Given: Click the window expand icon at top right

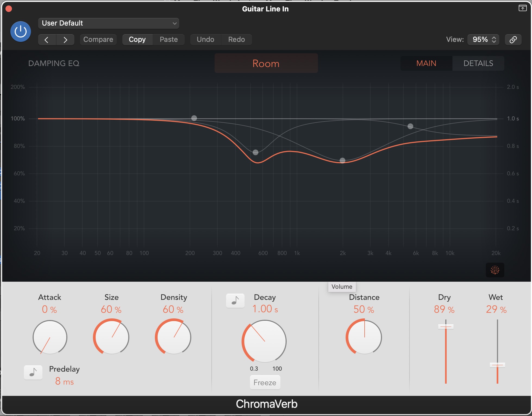Looking at the screenshot, I should [x=522, y=8].
